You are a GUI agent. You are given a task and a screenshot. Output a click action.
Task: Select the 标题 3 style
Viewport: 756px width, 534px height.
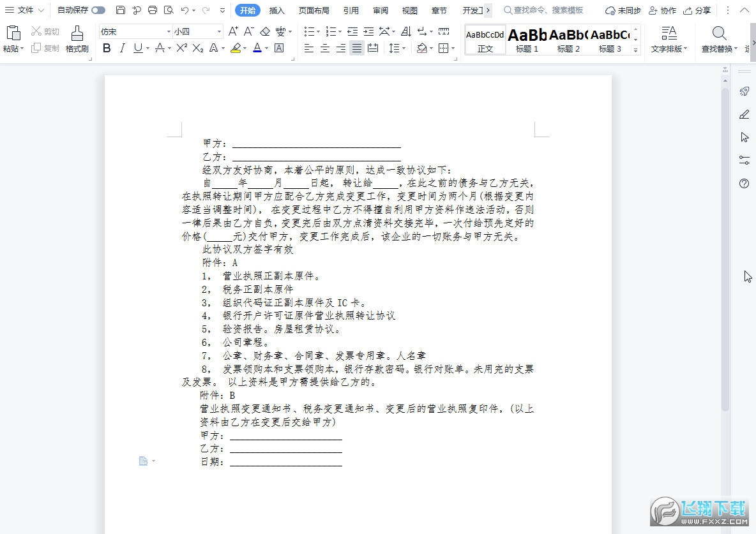coord(610,40)
